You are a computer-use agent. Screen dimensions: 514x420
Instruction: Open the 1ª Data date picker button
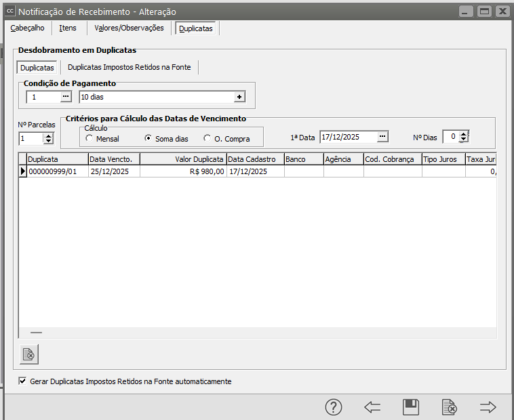382,137
